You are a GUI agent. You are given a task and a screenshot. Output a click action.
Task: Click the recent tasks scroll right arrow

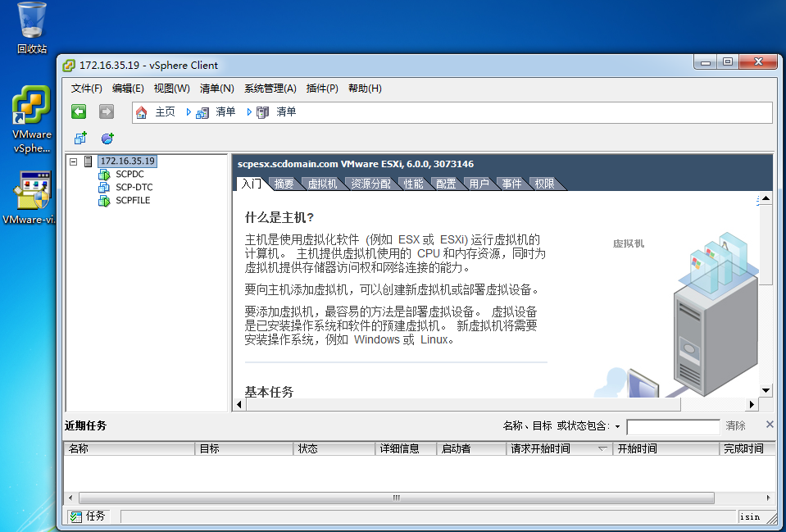pos(769,498)
